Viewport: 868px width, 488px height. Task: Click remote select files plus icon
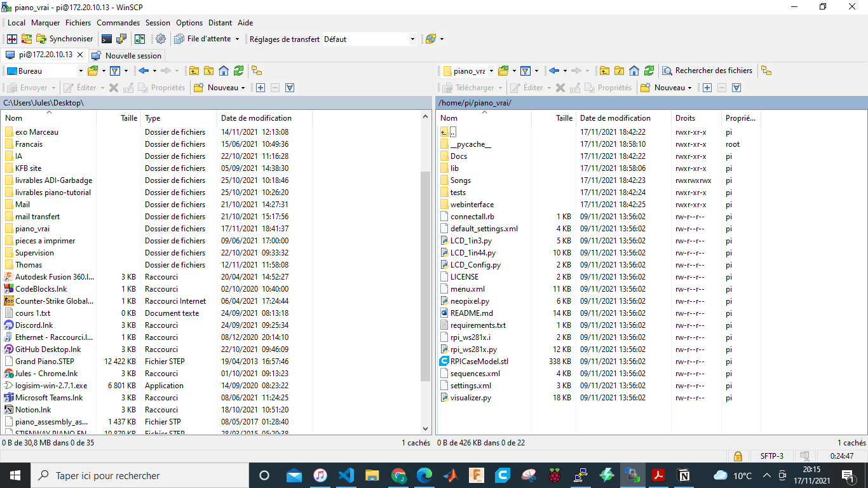tap(707, 88)
